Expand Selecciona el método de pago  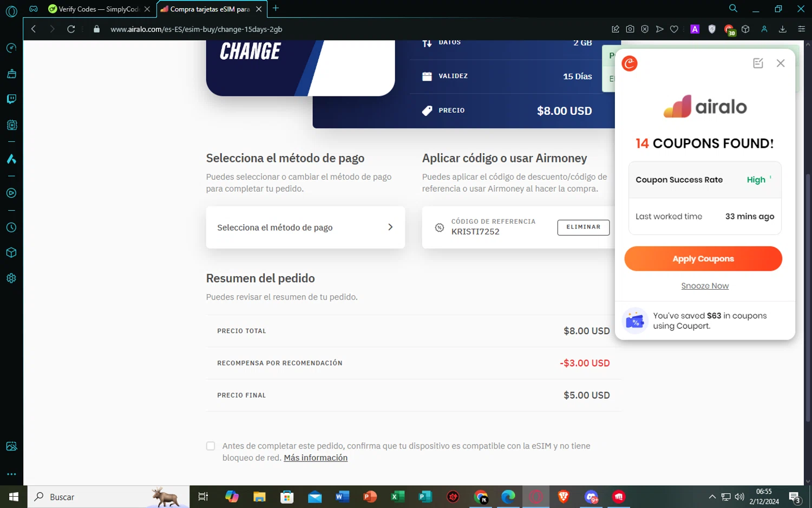pyautogui.click(x=305, y=227)
